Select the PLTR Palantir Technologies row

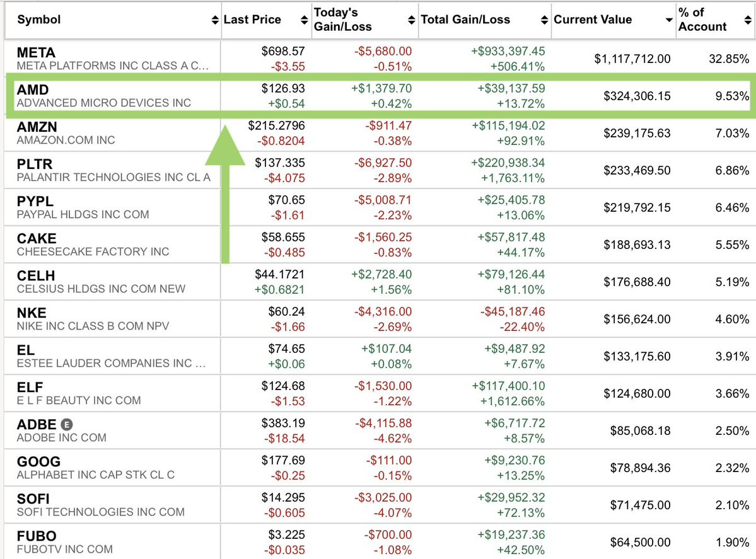click(377, 170)
